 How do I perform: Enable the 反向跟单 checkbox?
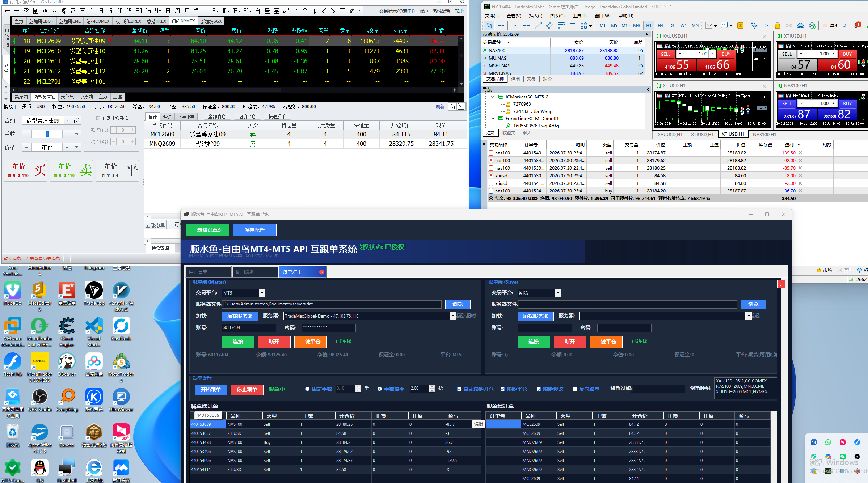575,389
